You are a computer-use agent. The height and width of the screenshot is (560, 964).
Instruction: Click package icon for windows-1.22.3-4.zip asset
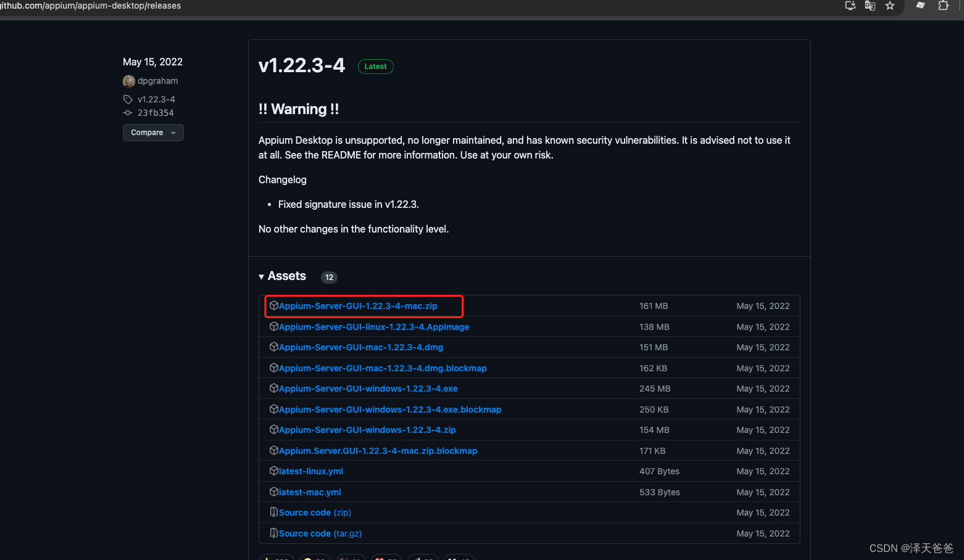coord(274,429)
